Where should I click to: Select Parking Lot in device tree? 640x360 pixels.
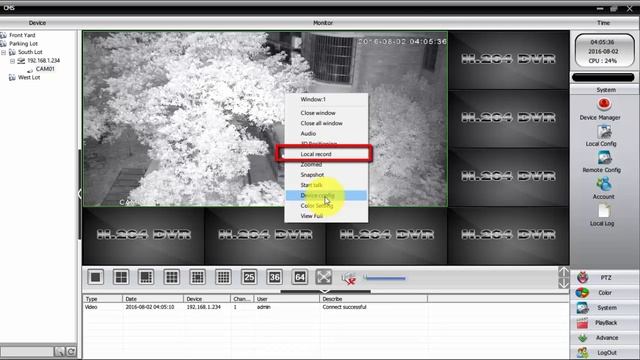click(x=23, y=44)
